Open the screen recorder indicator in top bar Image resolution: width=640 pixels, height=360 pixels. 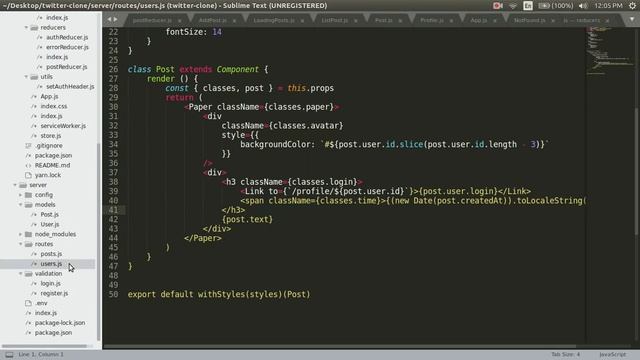click(x=498, y=6)
